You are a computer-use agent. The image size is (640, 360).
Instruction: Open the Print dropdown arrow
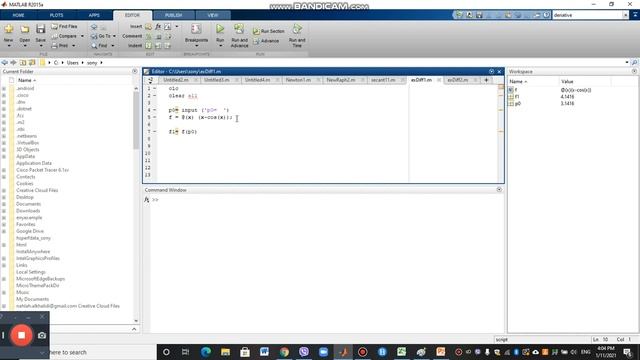click(73, 46)
